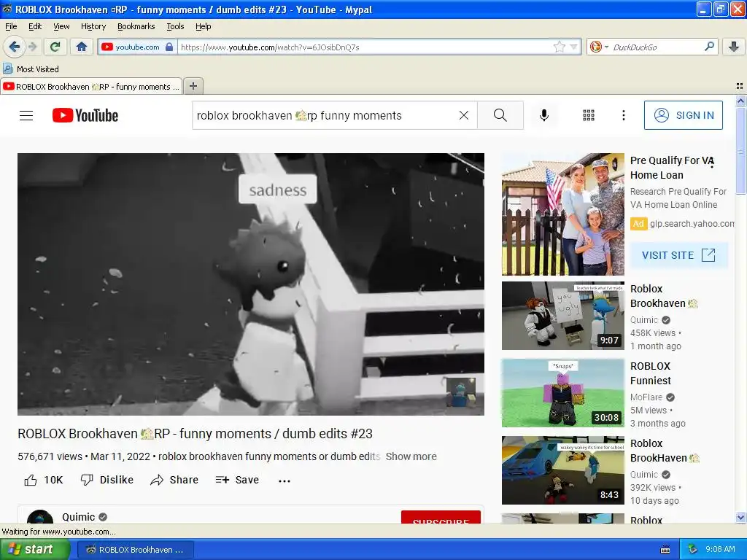Click the ROBLOX Funniest video title

pos(650,373)
